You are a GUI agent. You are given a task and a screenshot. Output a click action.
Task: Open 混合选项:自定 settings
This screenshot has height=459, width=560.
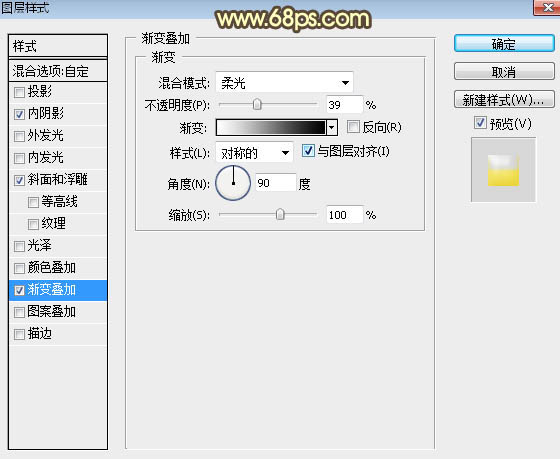point(58,71)
